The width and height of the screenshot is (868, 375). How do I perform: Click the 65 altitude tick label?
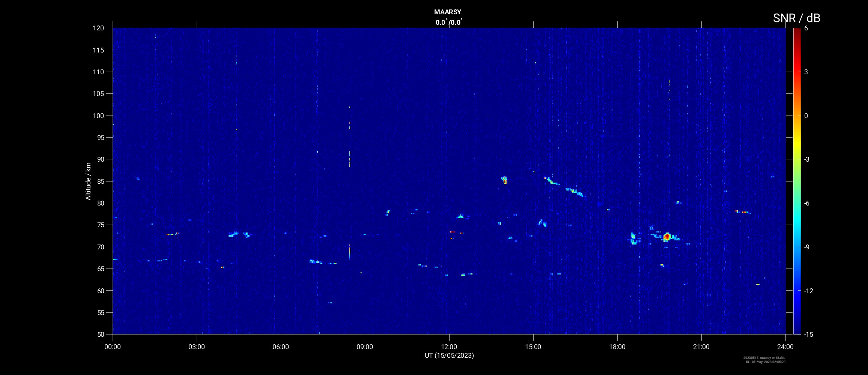[x=100, y=268]
